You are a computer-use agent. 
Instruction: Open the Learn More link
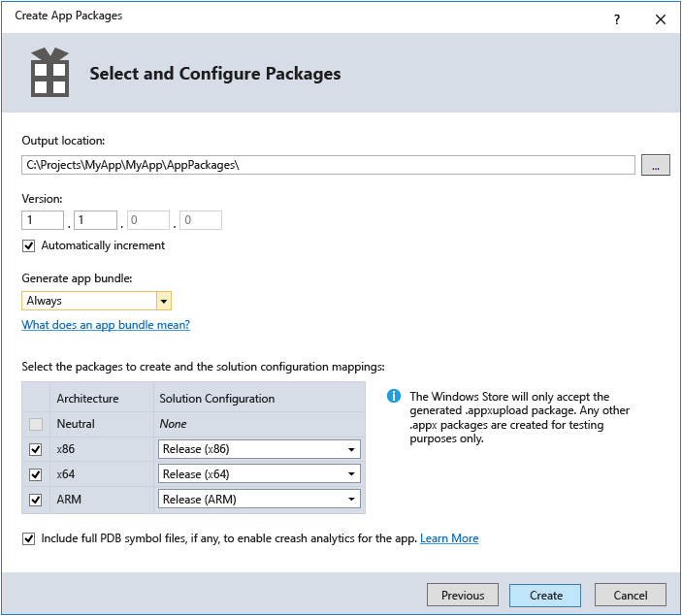(x=448, y=538)
